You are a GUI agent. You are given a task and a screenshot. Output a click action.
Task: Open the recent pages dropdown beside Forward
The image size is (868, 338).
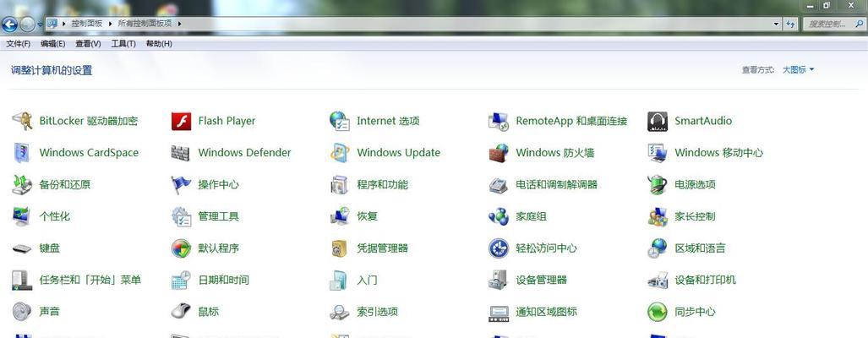pyautogui.click(x=40, y=25)
